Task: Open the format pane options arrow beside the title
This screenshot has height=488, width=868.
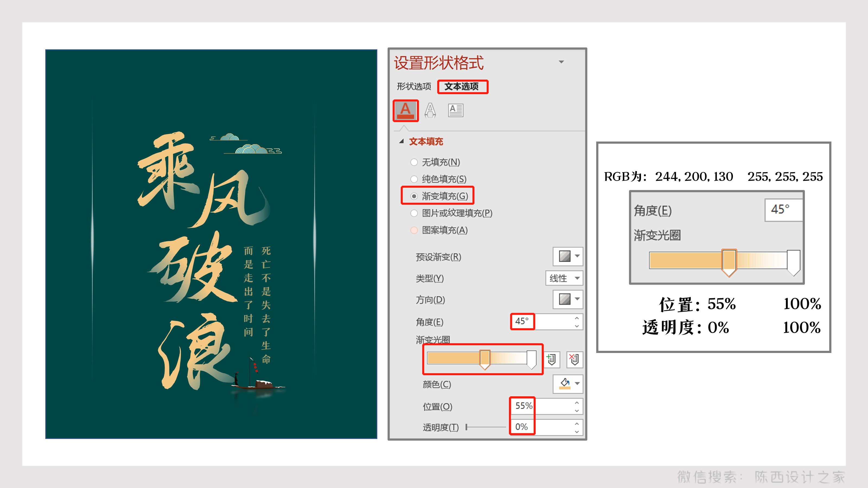Action: [561, 62]
